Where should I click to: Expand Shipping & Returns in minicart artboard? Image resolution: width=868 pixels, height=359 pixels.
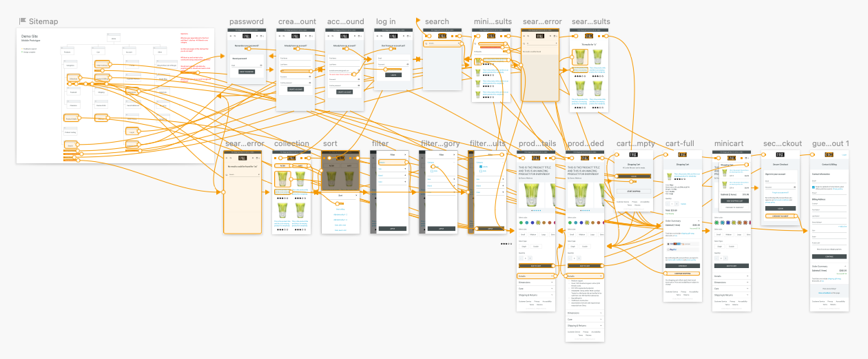pos(732,295)
